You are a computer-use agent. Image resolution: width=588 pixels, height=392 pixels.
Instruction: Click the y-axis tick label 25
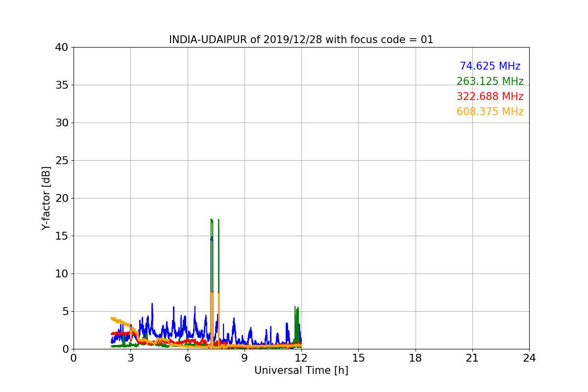pyautogui.click(x=61, y=161)
